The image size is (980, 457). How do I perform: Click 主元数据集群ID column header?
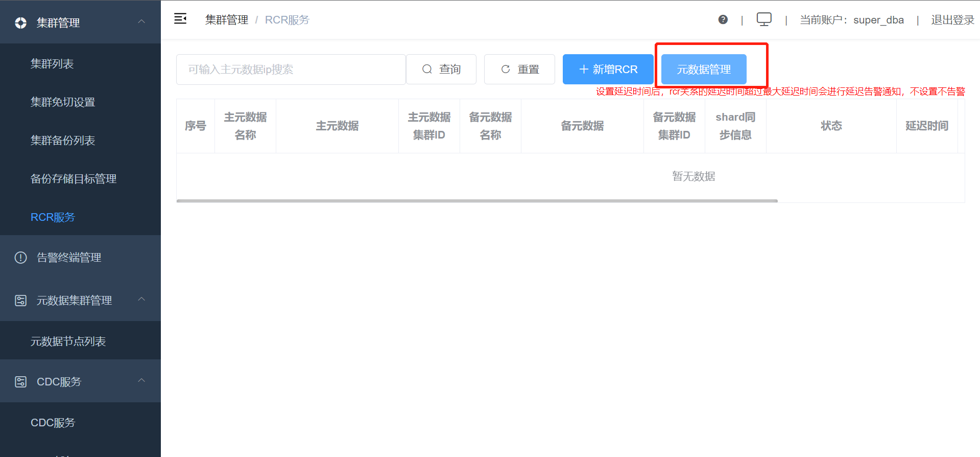pos(429,126)
